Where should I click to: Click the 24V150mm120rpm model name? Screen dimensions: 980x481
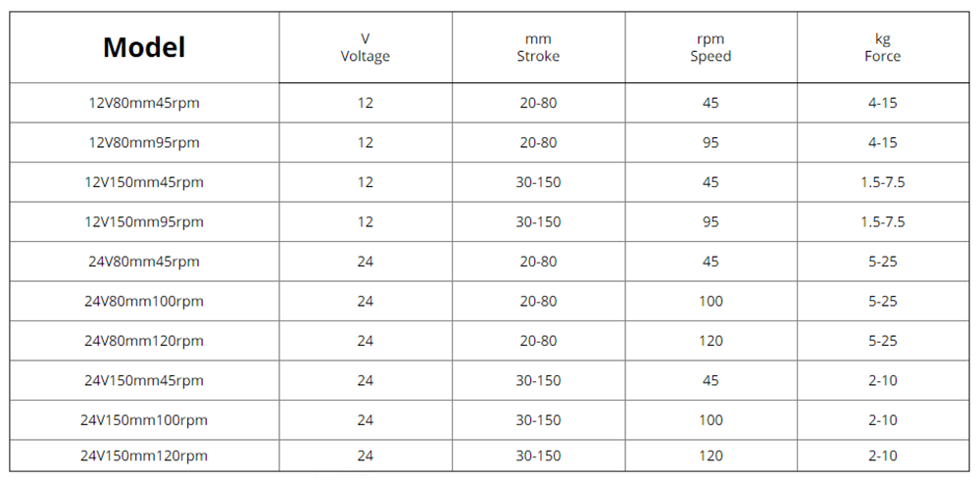(x=144, y=456)
